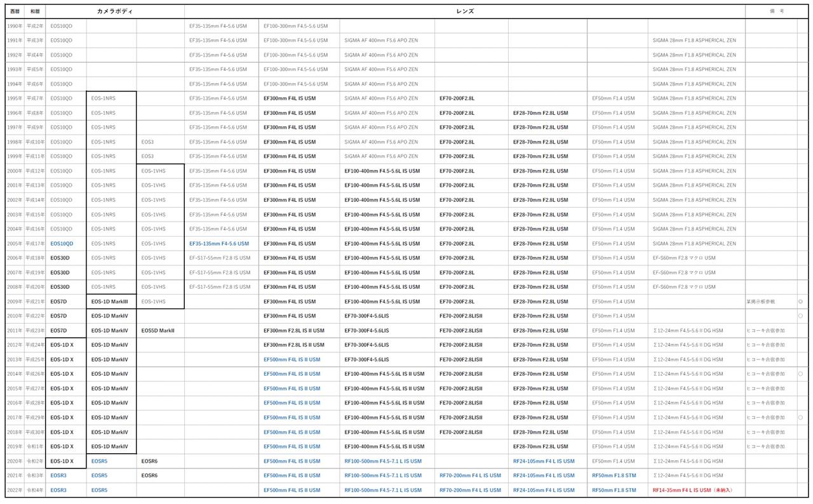813x504 pixels.
Task: Select SIGMA AF 400mm in the 1991年 row
Action: click(381, 41)
